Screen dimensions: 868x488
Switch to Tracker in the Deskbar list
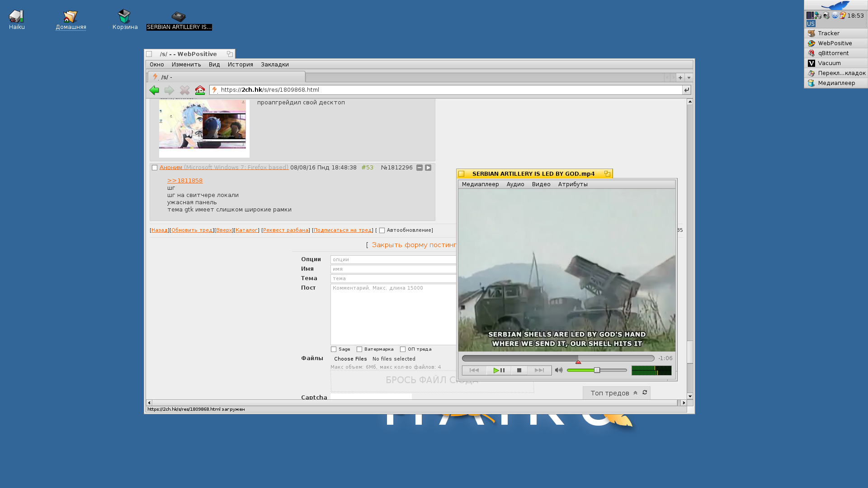click(x=836, y=33)
